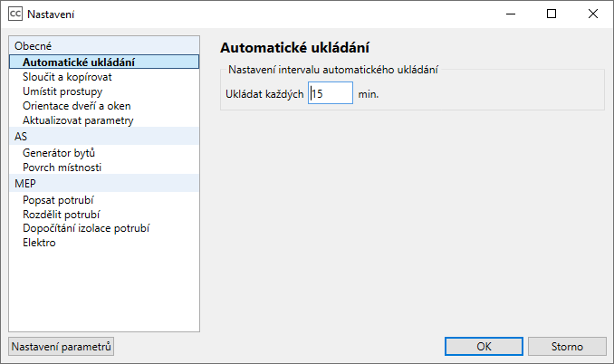Open Rozdělit potrubí settings
Image resolution: width=614 pixels, height=364 pixels.
61,215
